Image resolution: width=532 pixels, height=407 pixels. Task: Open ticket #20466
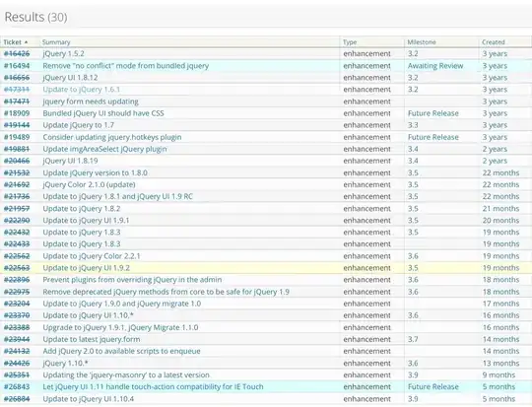coord(17,161)
